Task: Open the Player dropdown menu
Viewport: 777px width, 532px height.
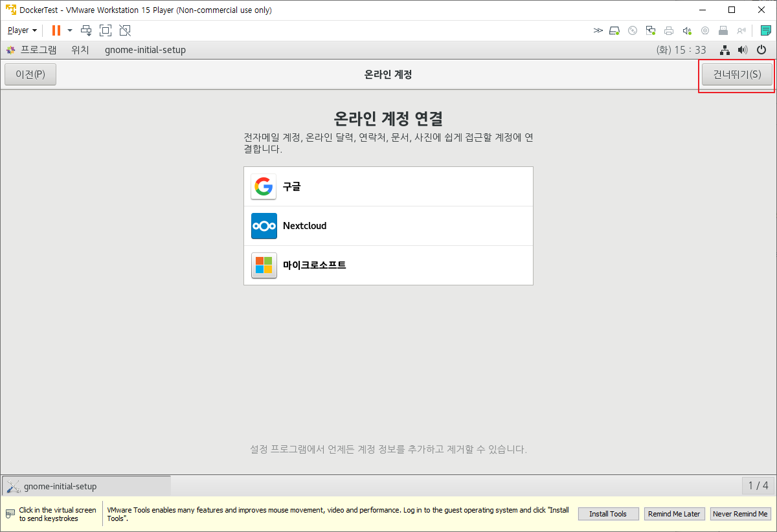Action: click(22, 30)
